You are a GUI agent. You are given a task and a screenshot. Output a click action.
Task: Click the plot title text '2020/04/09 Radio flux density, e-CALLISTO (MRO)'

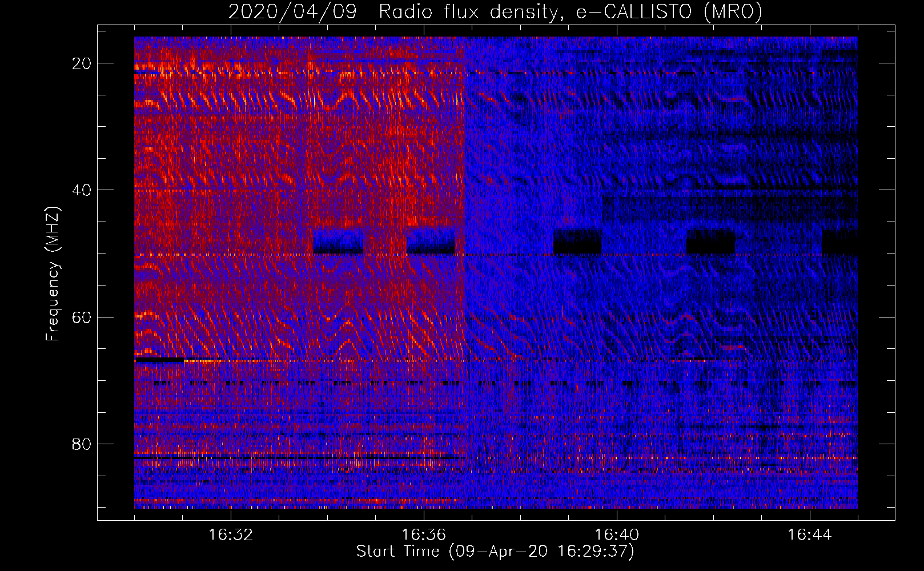[x=495, y=12]
